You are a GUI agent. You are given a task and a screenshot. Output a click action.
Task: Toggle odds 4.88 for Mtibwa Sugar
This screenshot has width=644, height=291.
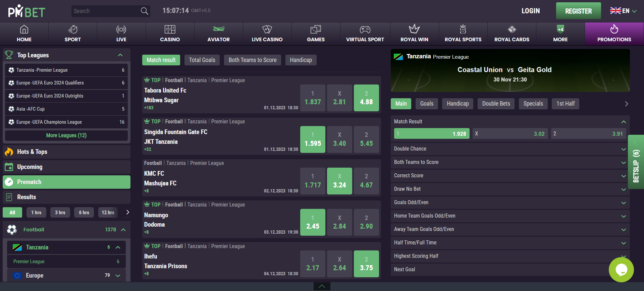point(366,98)
